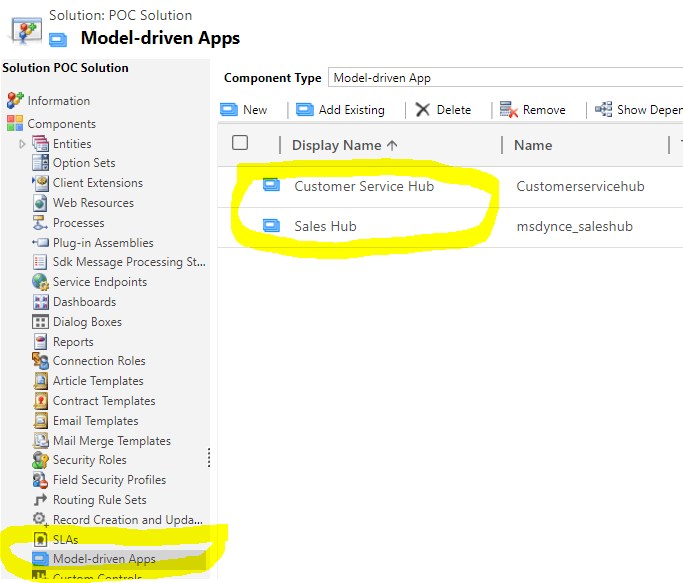Open Web Resources in the tree
This screenshot has height=583, width=683.
pyautogui.click(x=93, y=203)
